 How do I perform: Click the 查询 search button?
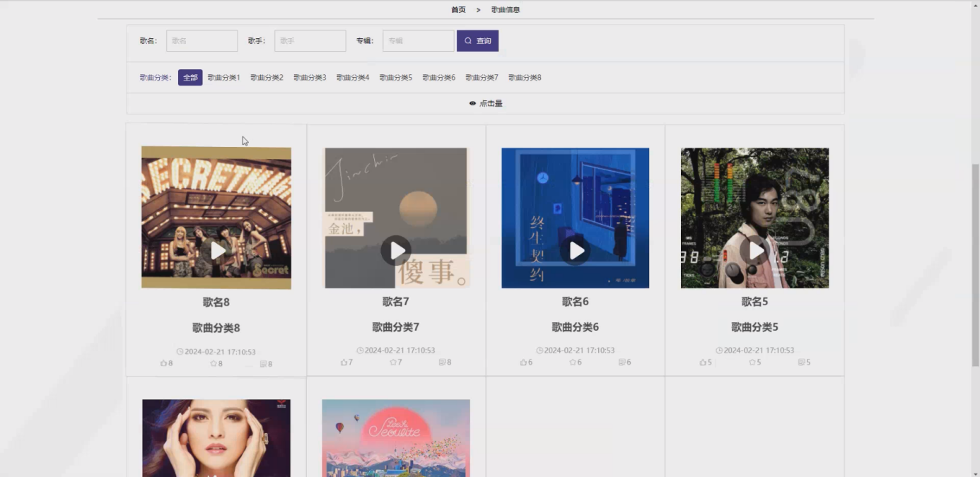pos(477,40)
